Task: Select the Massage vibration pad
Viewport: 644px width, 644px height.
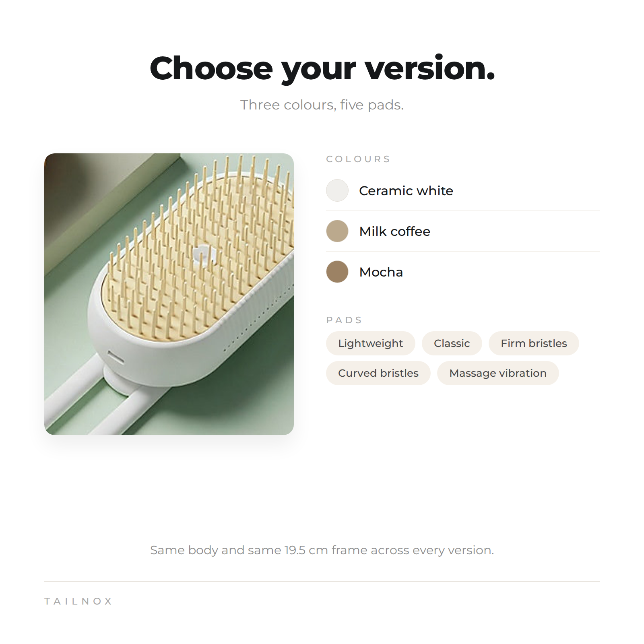Action: point(498,373)
